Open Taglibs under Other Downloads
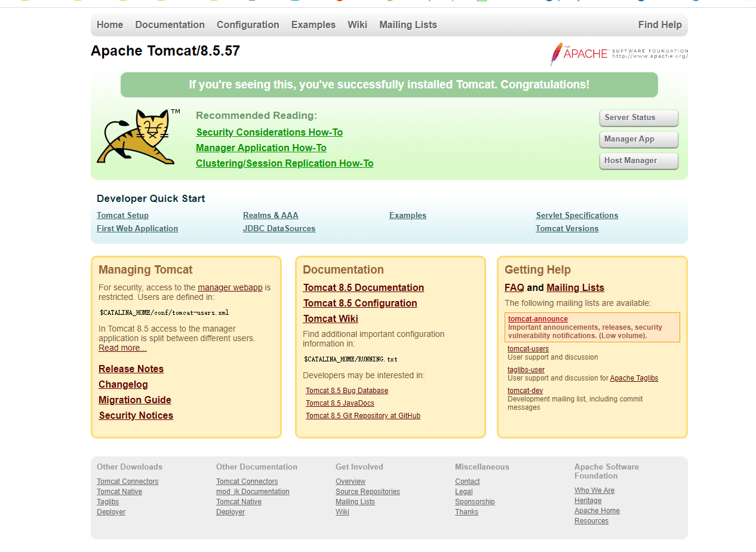 click(x=108, y=502)
